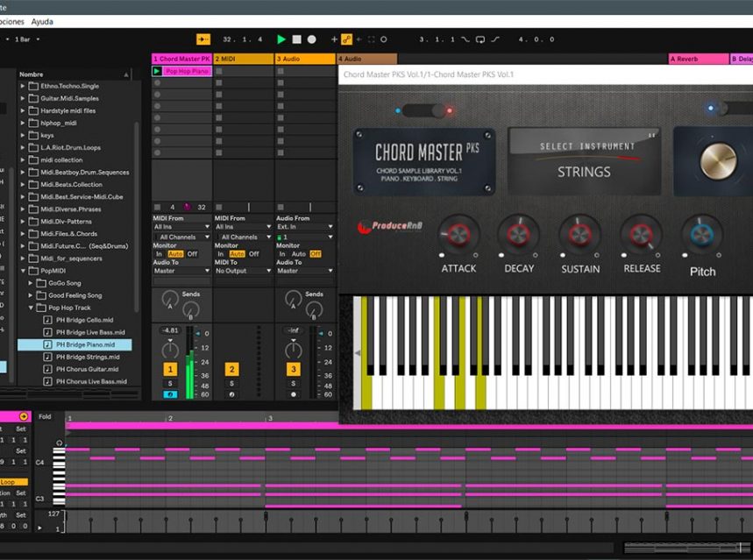Set track 1 Monitor to In
The width and height of the screenshot is (753, 560).
(159, 253)
